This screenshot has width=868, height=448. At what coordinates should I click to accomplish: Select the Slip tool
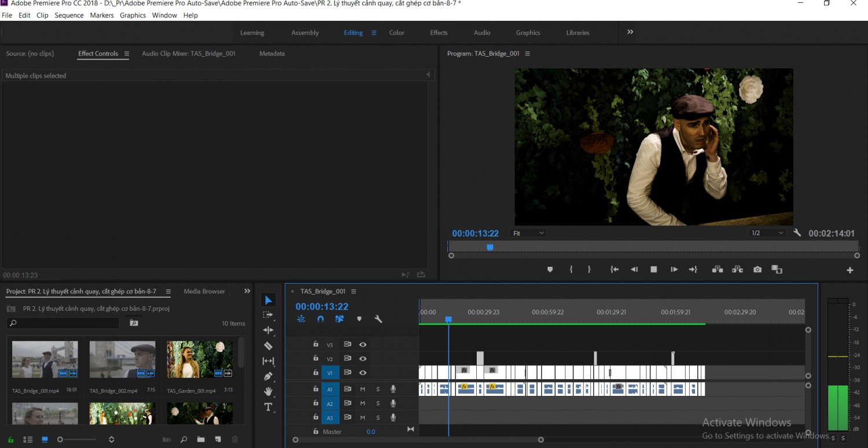(x=268, y=361)
